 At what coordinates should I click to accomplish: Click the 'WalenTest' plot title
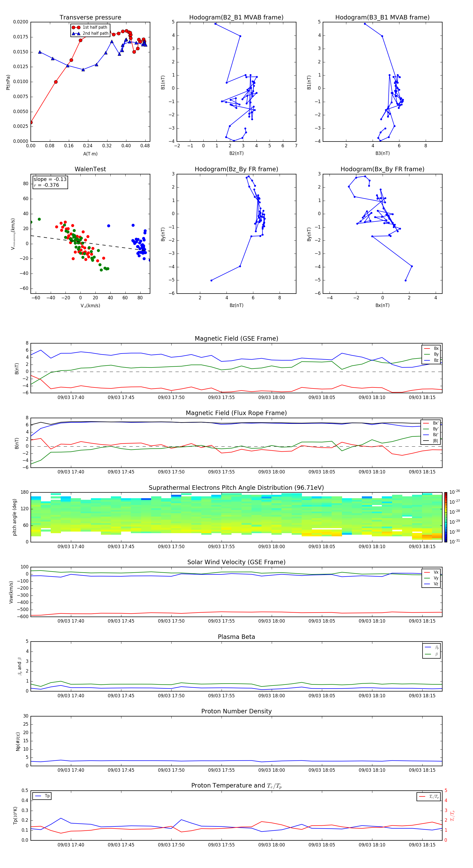(90, 169)
